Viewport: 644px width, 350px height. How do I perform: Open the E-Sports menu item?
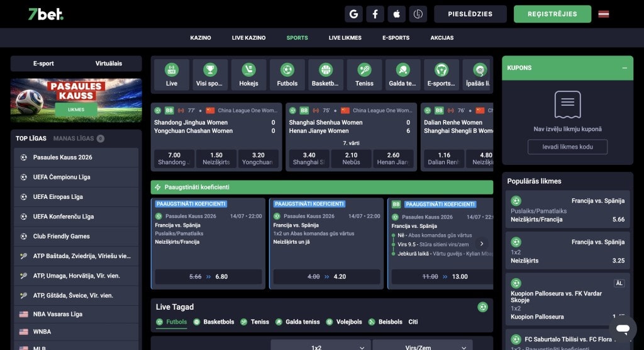396,38
